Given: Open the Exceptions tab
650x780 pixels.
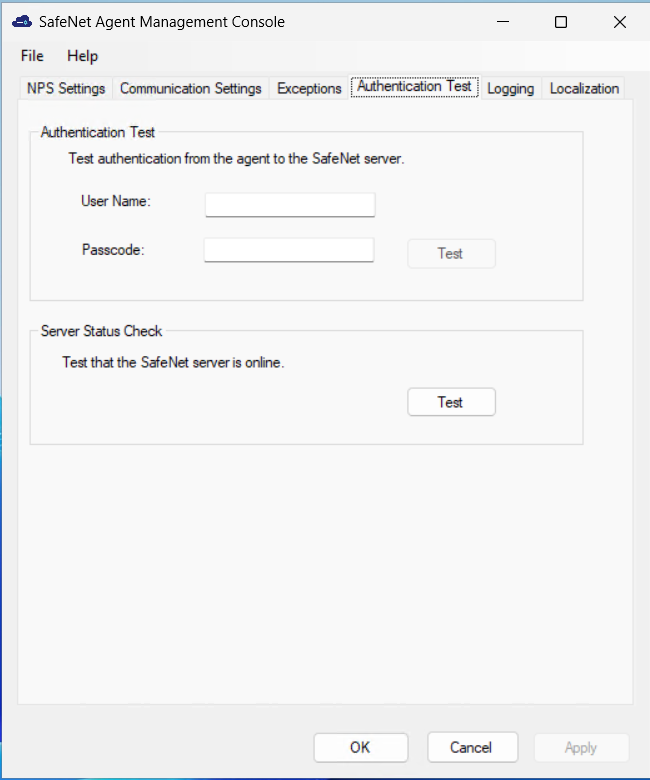Looking at the screenshot, I should pyautogui.click(x=309, y=89).
